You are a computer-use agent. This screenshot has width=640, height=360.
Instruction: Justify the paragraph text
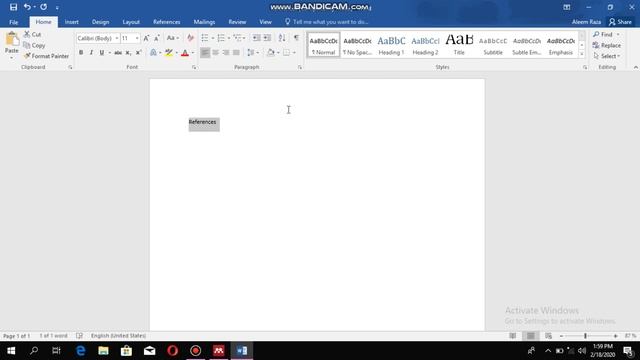tap(236, 53)
